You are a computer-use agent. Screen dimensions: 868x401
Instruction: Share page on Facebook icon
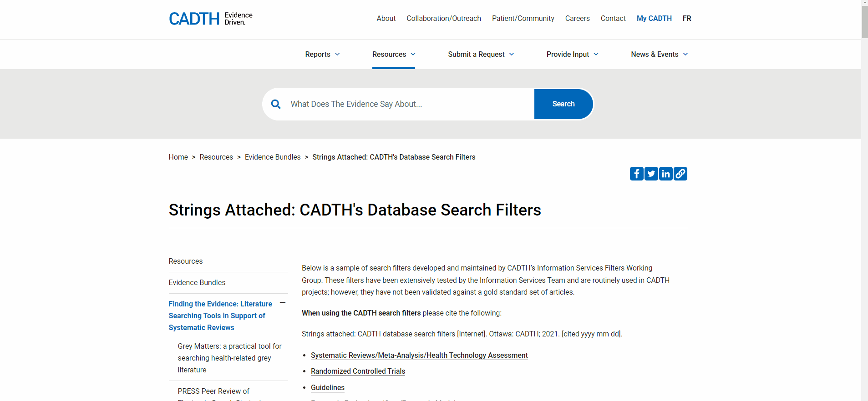click(636, 174)
